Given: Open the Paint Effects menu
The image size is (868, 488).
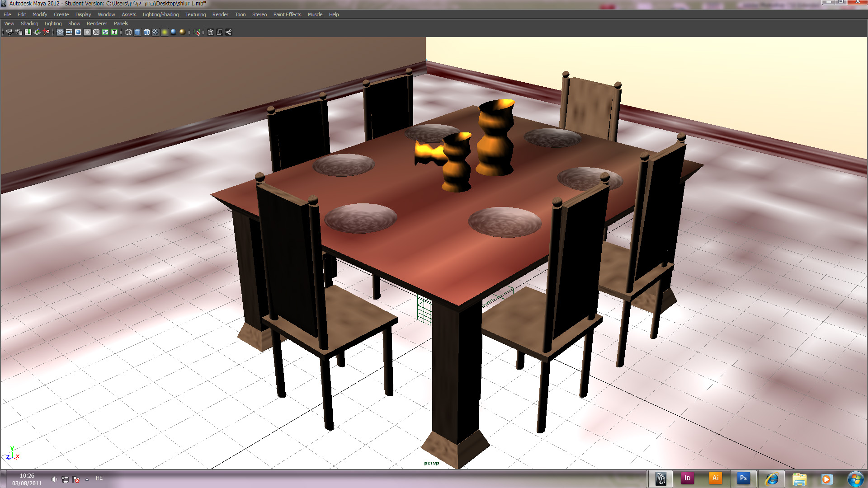Looking at the screenshot, I should click(x=287, y=14).
